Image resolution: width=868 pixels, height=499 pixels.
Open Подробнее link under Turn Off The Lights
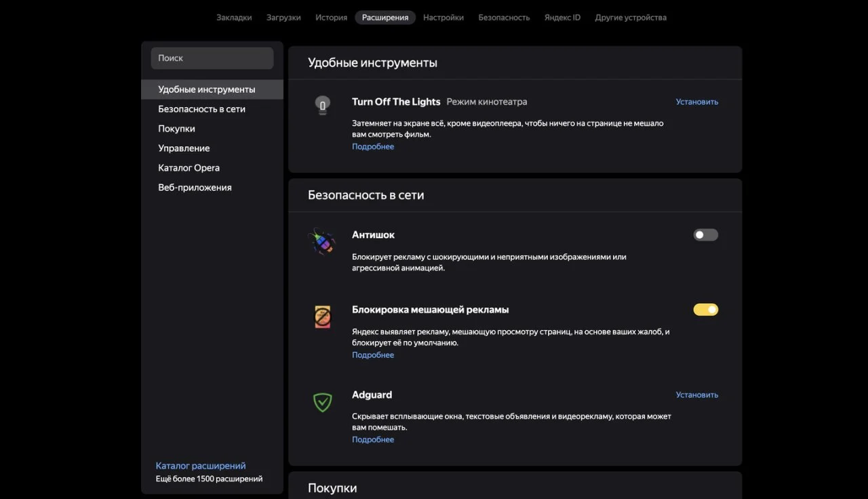(373, 146)
